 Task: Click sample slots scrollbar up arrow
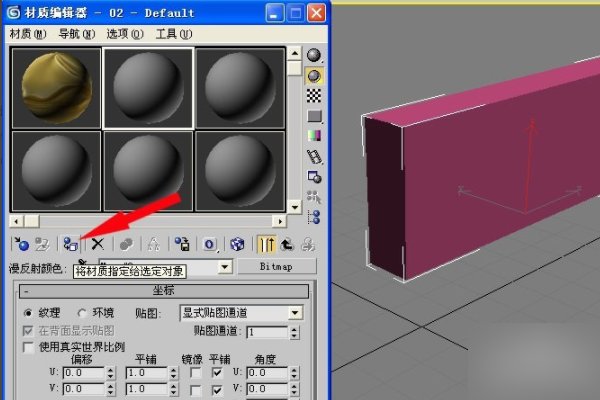point(295,53)
